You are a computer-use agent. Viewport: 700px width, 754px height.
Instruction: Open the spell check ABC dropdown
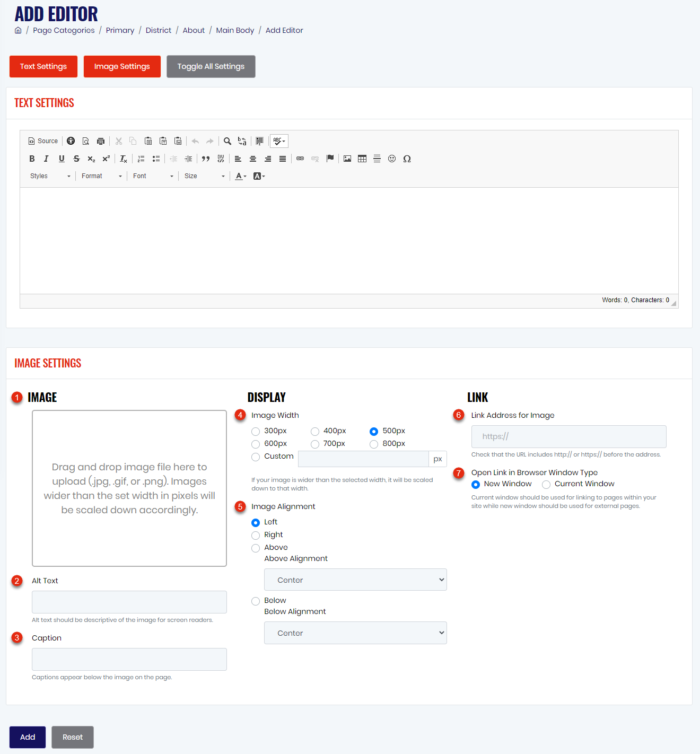click(279, 141)
